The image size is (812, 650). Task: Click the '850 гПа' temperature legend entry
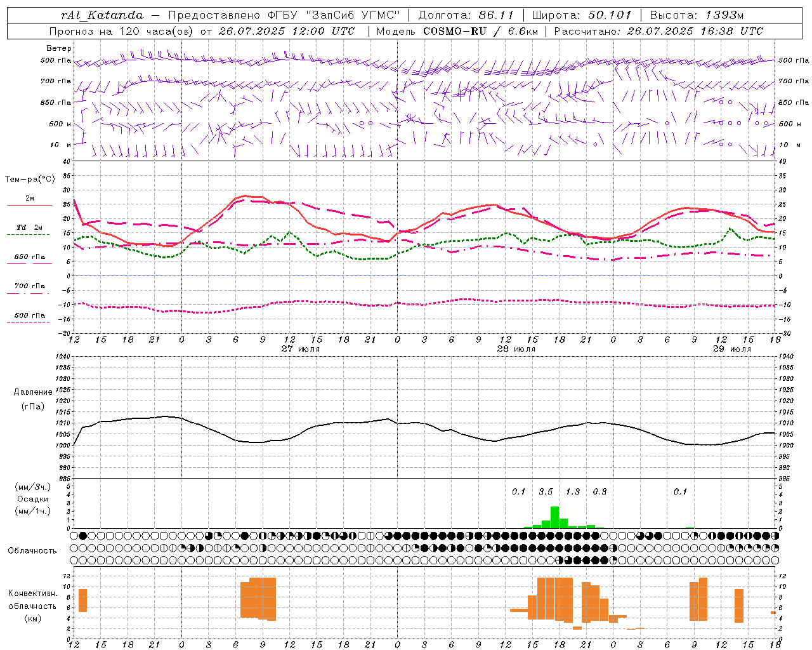click(30, 257)
